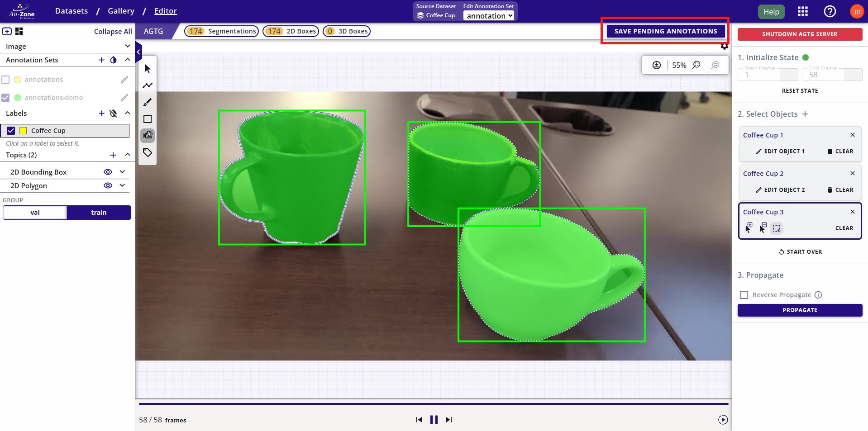The width and height of the screenshot is (868, 431).
Task: Click Shutdown AGTG Server
Action: 800,34
